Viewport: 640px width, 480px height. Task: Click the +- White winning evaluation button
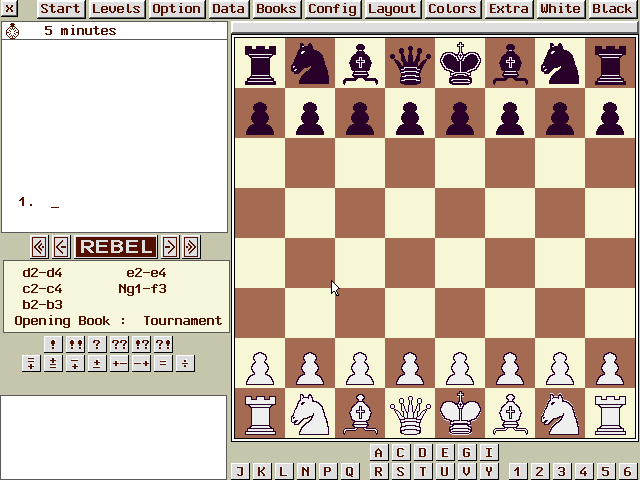coord(119,363)
